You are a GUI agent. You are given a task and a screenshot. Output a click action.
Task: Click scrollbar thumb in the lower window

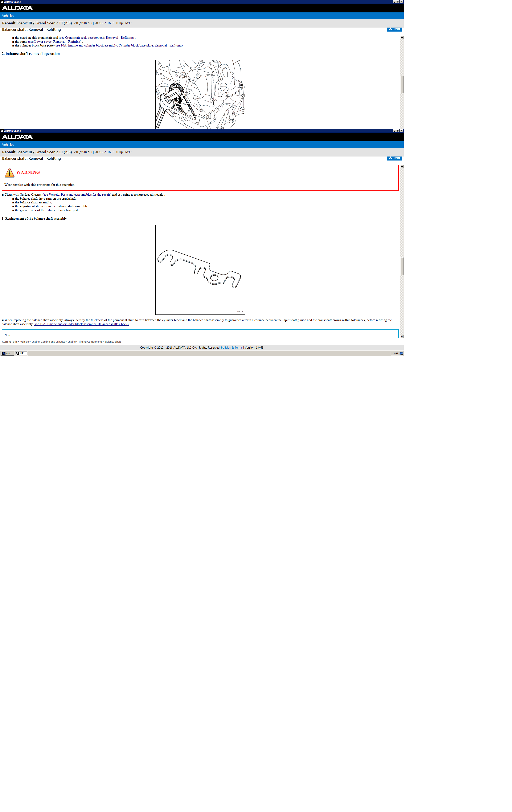[x=402, y=266]
